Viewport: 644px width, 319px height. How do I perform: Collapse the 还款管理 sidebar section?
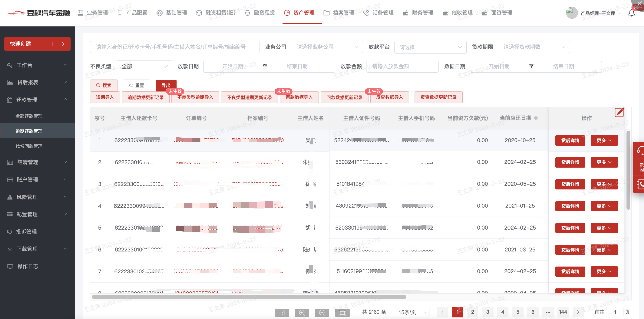pyautogui.click(x=65, y=100)
